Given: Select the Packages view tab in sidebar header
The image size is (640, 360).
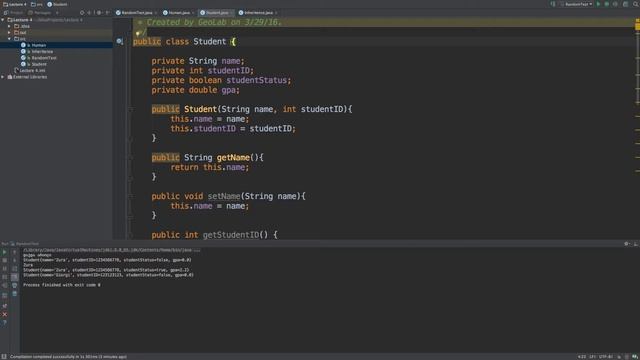Looking at the screenshot, I should (40, 13).
